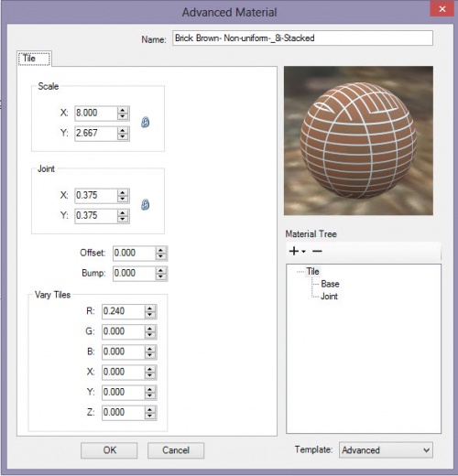Image resolution: width=458 pixels, height=476 pixels.
Task: Increase Vary Tiles Y value
Action: click(150, 389)
